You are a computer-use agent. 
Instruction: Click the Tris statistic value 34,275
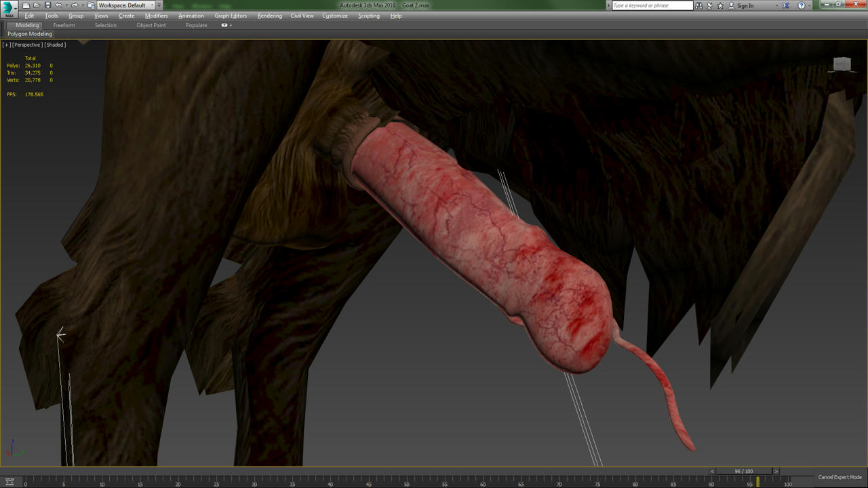33,73
